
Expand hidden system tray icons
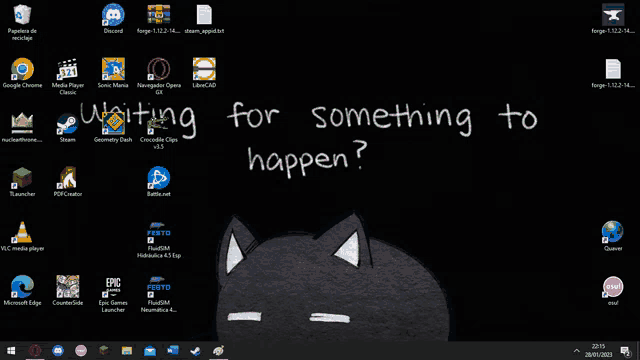click(x=576, y=351)
